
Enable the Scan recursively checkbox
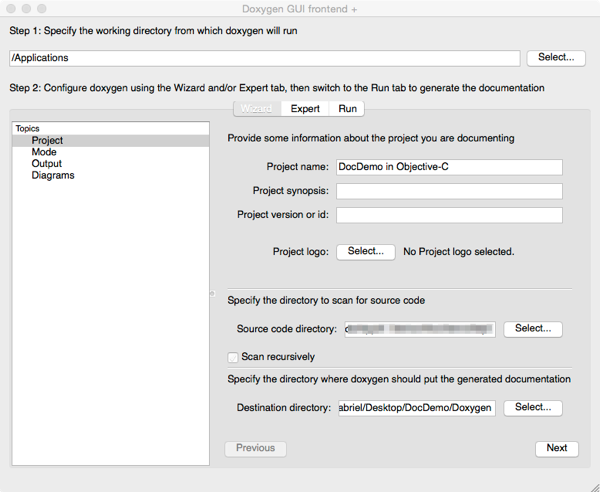(233, 357)
